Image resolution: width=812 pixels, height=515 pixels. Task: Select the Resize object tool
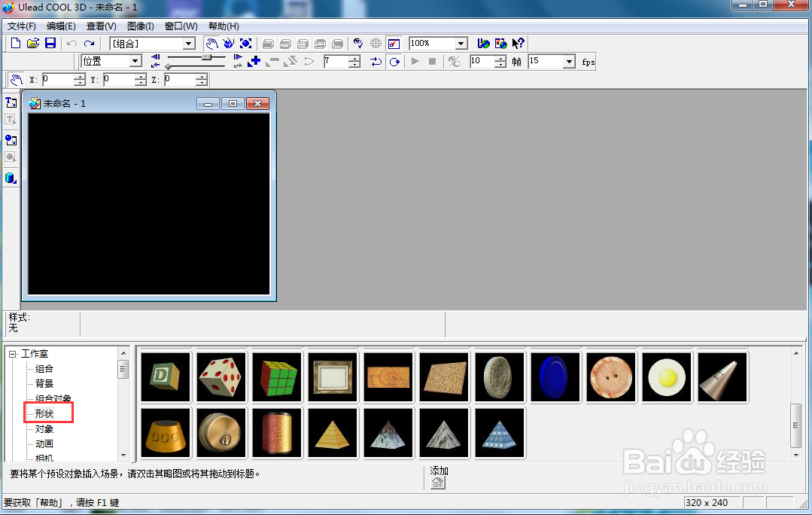point(245,44)
